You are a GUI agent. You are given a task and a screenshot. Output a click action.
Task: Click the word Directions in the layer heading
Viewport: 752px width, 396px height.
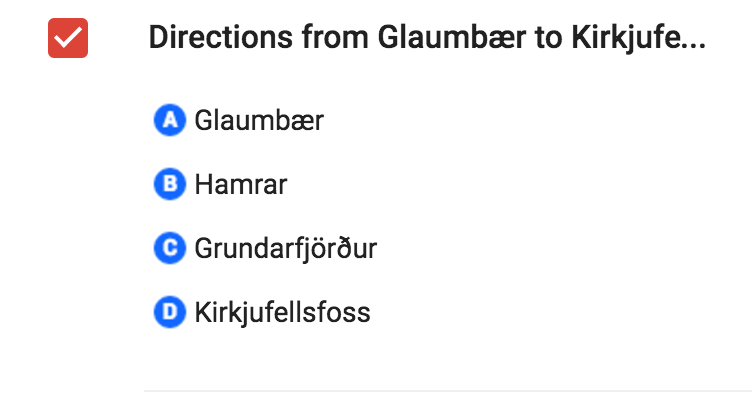pyautogui.click(x=221, y=37)
